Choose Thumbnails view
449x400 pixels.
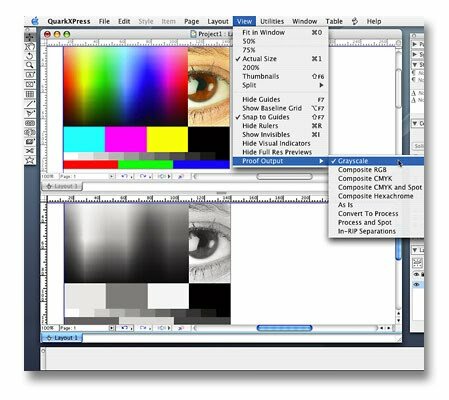click(281, 76)
